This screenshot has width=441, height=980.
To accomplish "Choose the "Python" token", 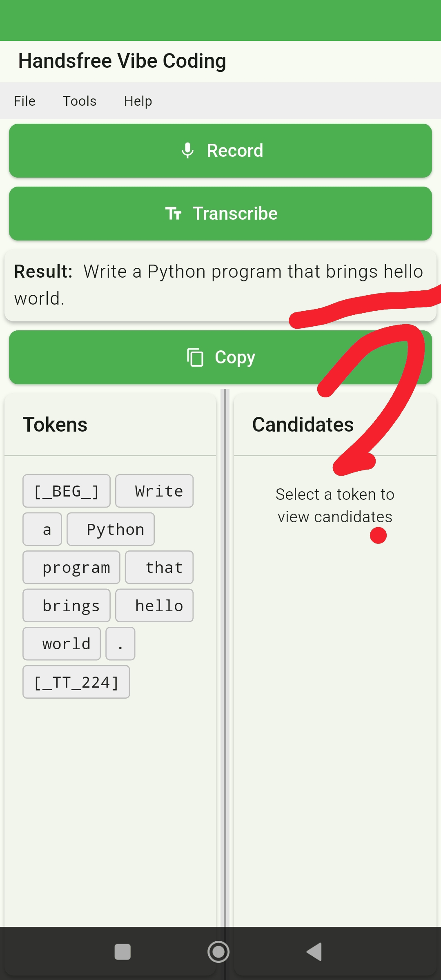I will 111,529.
